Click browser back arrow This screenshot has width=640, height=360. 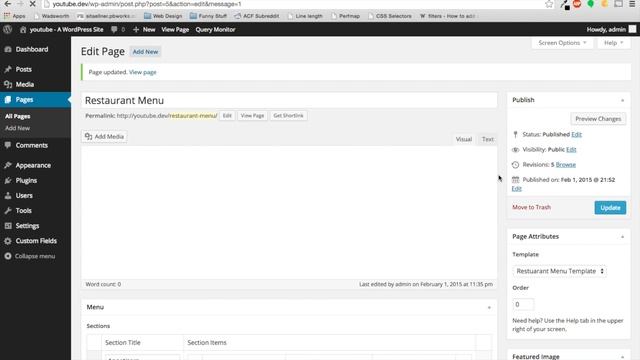(x=8, y=4)
